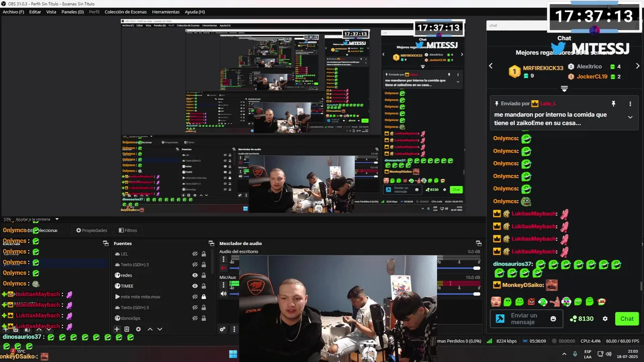Adjust Audio del escritorio volume slider handle
This screenshot has height=362, width=644.
[476, 268]
